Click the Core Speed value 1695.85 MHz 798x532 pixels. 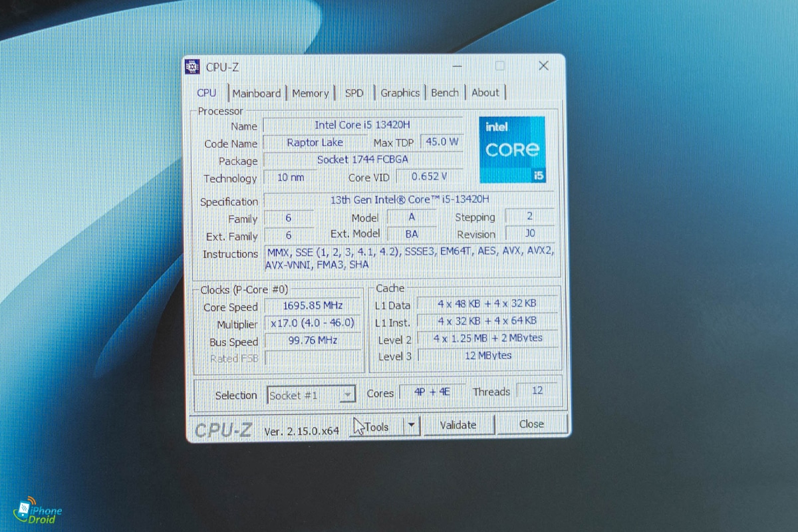pyautogui.click(x=313, y=306)
